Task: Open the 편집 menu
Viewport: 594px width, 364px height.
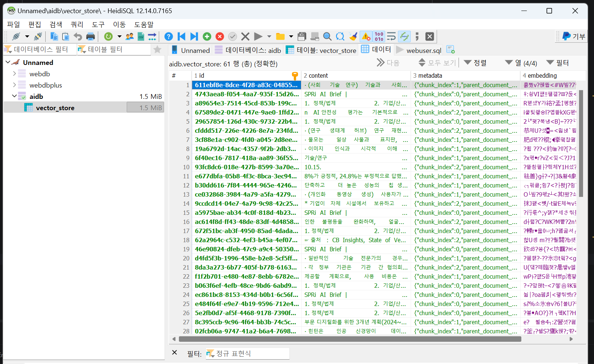Action: pyautogui.click(x=35, y=24)
